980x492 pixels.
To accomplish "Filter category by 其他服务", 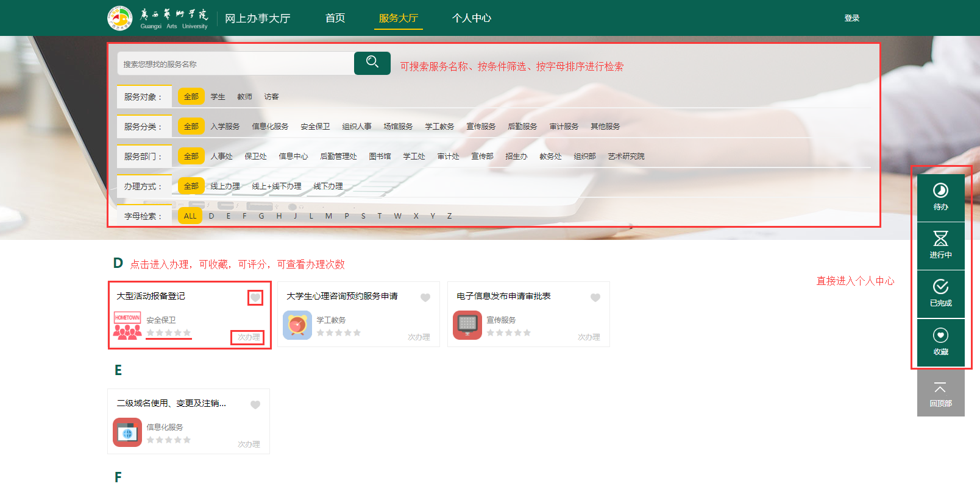I will point(606,126).
